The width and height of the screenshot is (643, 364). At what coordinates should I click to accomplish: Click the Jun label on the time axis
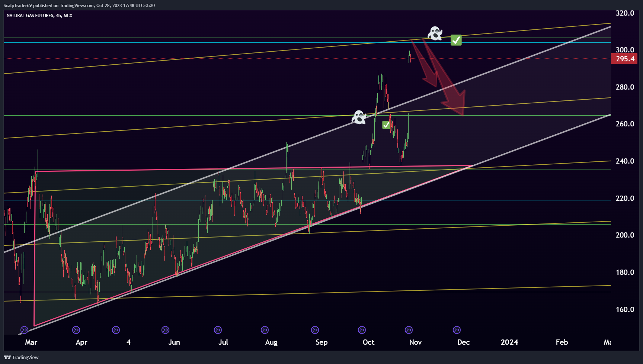(174, 342)
